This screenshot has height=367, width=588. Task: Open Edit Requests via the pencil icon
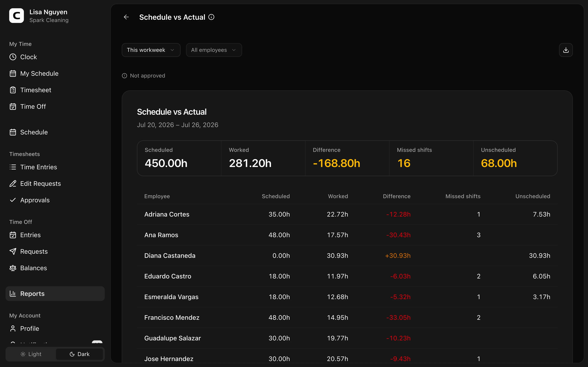[x=13, y=183]
